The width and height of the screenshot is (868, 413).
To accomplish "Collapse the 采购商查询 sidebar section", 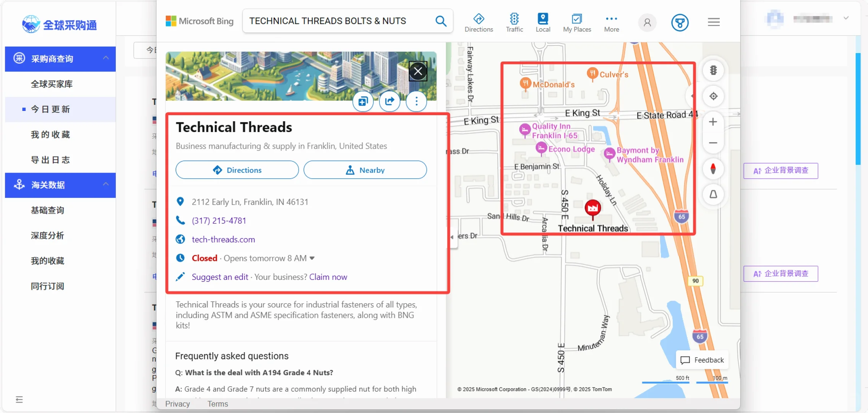I will [106, 58].
